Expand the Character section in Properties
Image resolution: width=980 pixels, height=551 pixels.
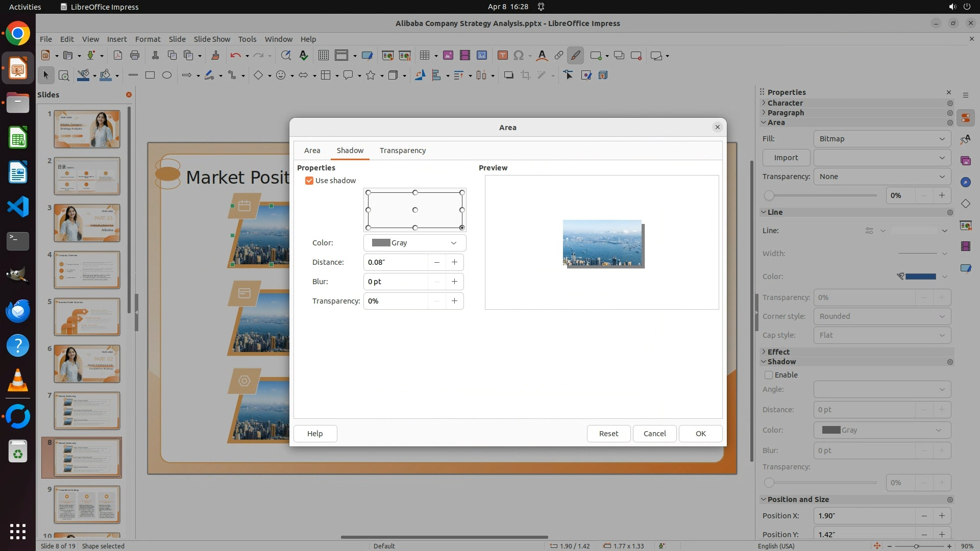pos(785,103)
